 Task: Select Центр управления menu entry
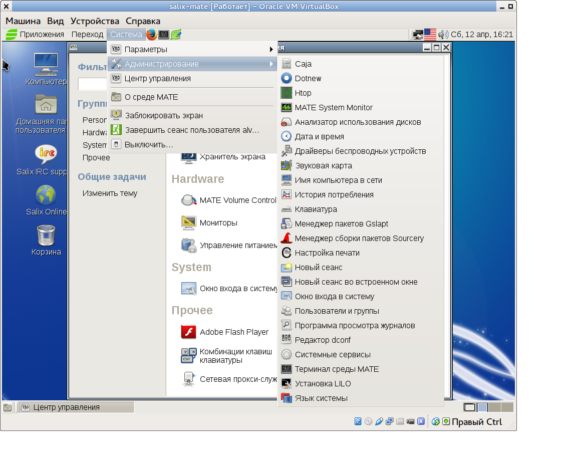tap(193, 78)
